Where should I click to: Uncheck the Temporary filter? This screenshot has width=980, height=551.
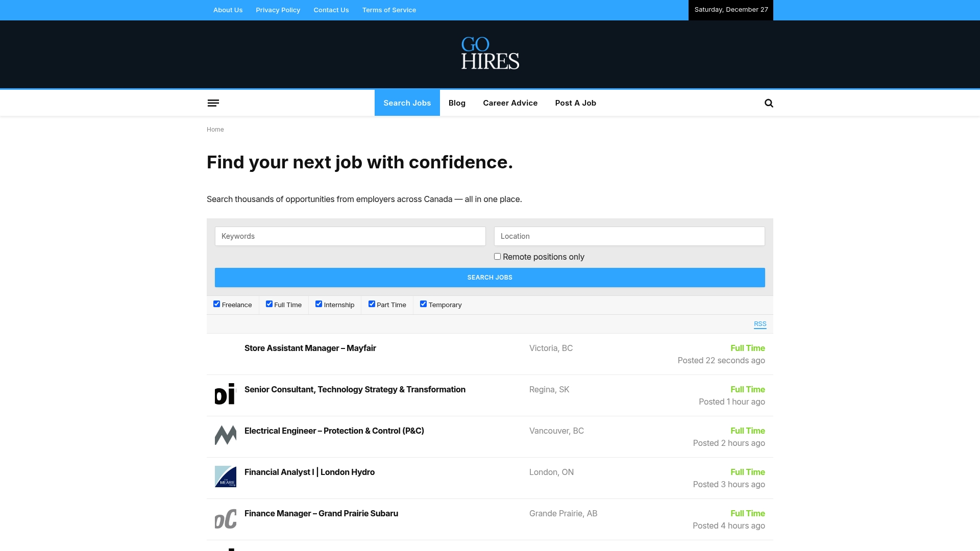click(423, 304)
